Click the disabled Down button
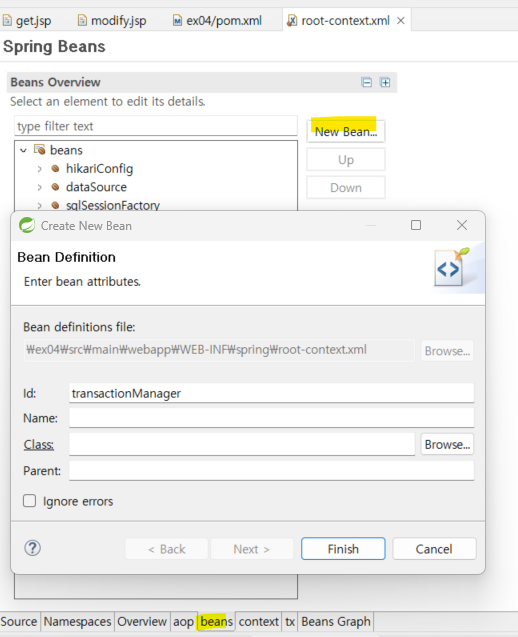This screenshot has width=518, height=637. pyautogui.click(x=346, y=187)
